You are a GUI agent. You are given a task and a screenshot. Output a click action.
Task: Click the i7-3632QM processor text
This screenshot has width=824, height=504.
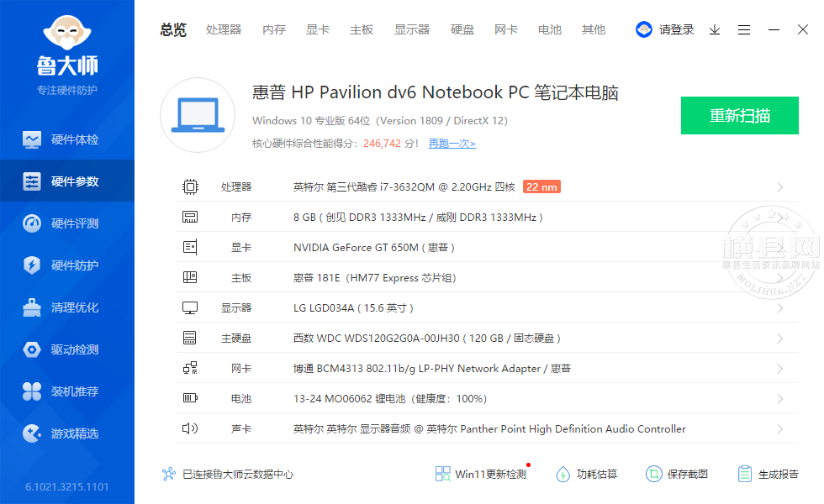pyautogui.click(x=404, y=186)
